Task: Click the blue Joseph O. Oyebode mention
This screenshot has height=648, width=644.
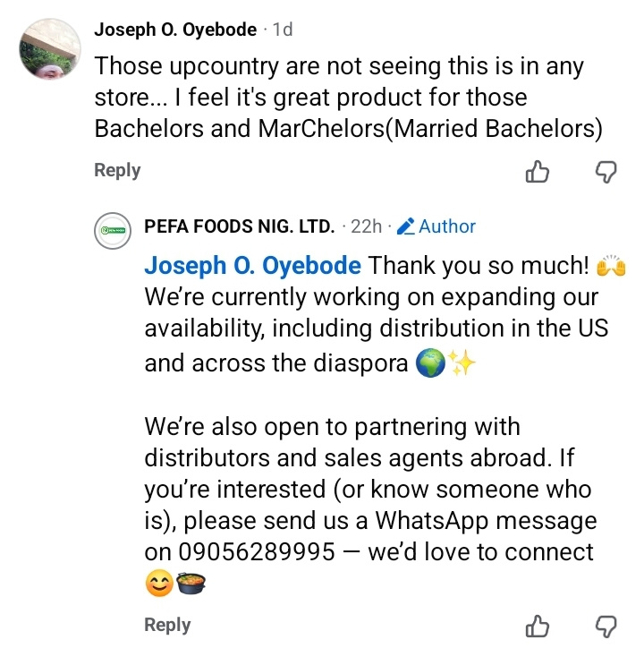Action: (253, 266)
